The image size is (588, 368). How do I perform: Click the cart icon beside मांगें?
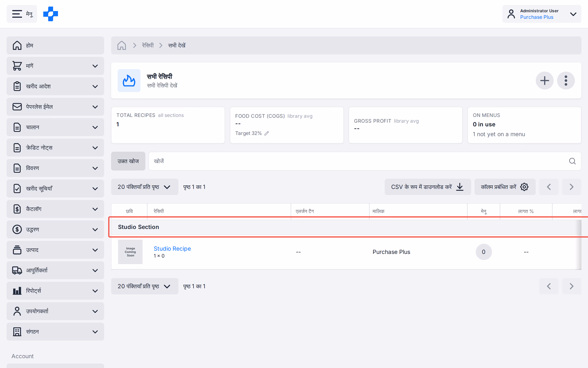17,66
